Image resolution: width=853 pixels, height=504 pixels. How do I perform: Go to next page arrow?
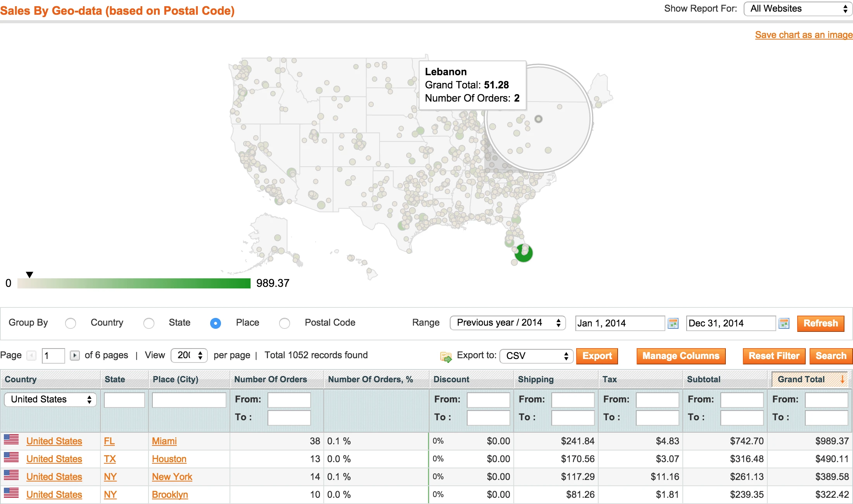coord(74,355)
